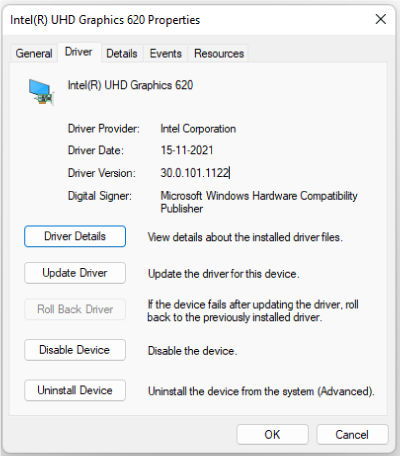This screenshot has height=456, width=400.
Task: Click driver version value 30.0.101.1122
Action: click(x=195, y=173)
